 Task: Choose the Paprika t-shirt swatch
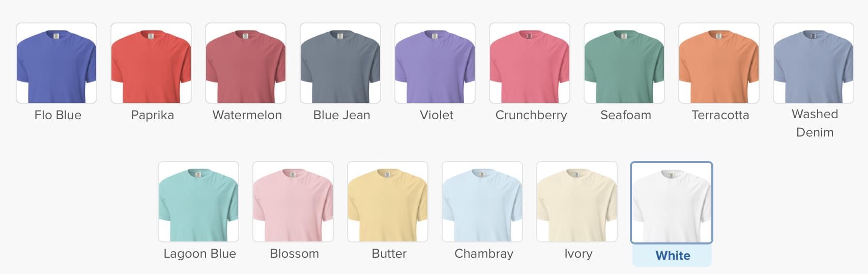(151, 63)
